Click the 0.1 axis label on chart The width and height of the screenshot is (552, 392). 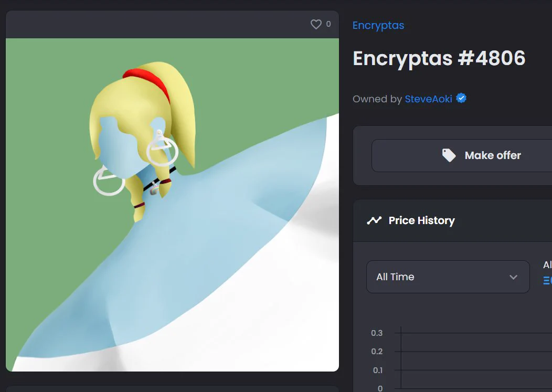(377, 370)
